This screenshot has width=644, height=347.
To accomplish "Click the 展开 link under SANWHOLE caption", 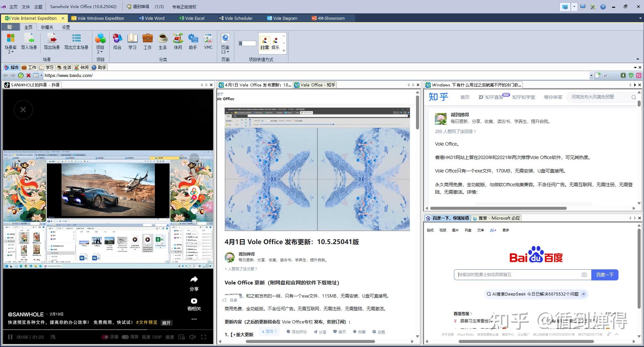I will pyautogui.click(x=166, y=322).
